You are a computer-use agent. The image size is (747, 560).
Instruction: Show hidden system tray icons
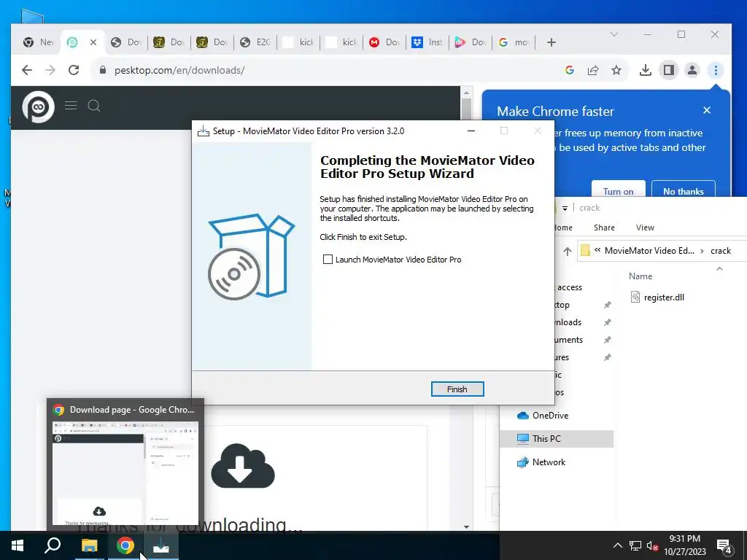point(617,545)
